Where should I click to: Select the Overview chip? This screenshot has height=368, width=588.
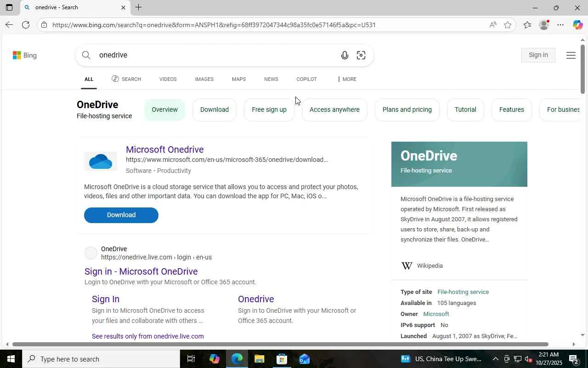coord(164,109)
